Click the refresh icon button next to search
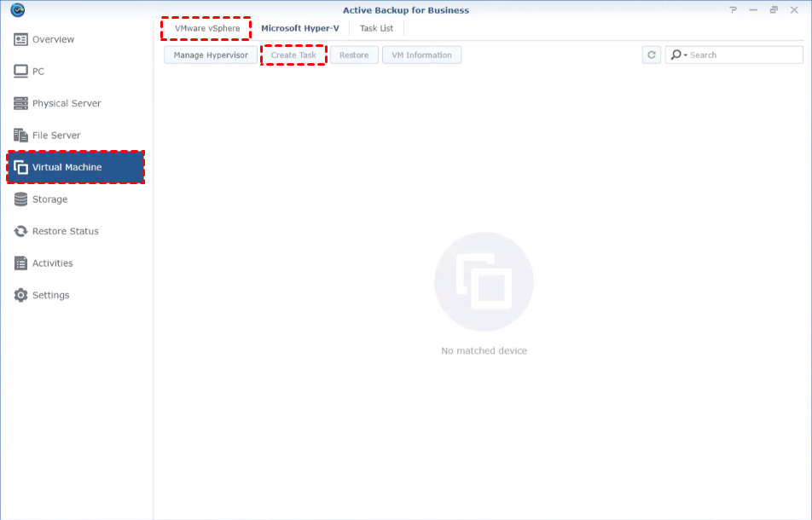 coord(652,55)
